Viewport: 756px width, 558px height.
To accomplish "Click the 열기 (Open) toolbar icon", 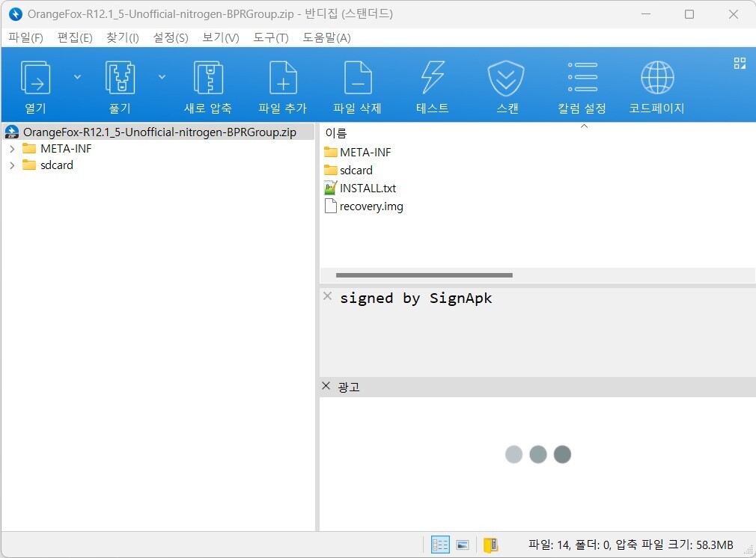I will click(35, 78).
